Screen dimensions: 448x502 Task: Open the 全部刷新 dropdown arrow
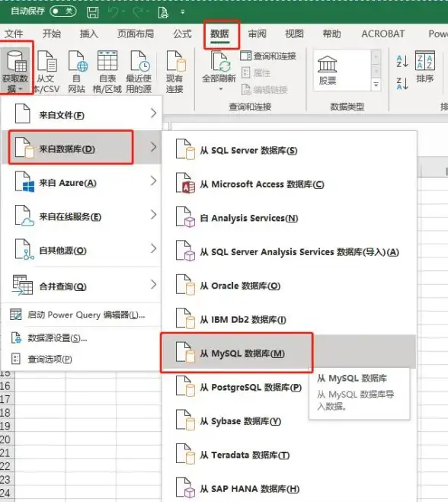coord(221,89)
